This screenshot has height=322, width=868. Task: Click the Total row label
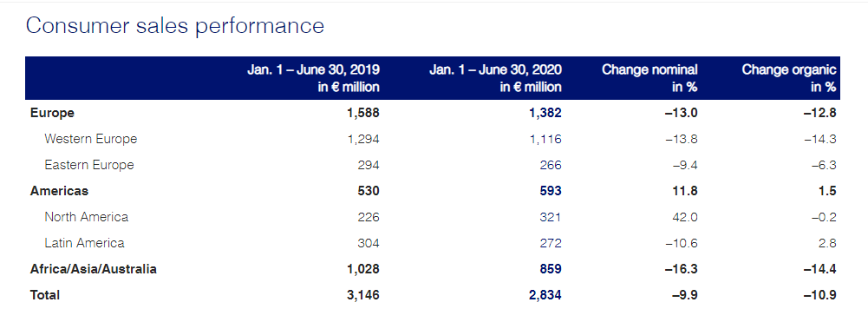pyautogui.click(x=45, y=295)
